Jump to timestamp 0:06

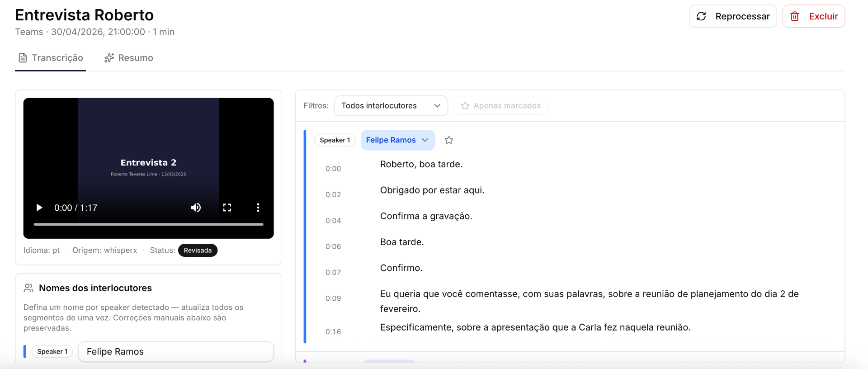point(333,246)
